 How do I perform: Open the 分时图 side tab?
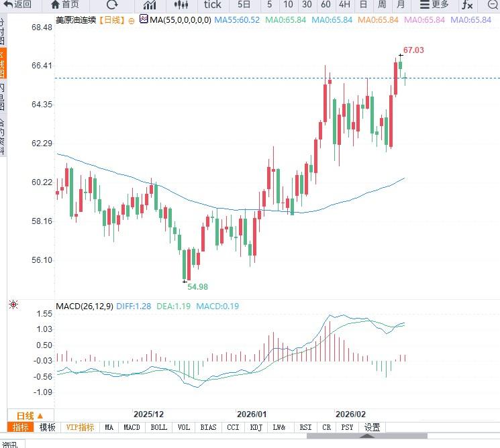[x=3, y=30]
